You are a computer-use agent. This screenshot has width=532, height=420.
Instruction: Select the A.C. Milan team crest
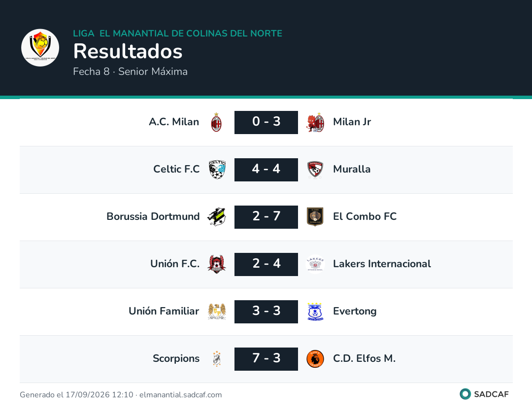tap(216, 122)
